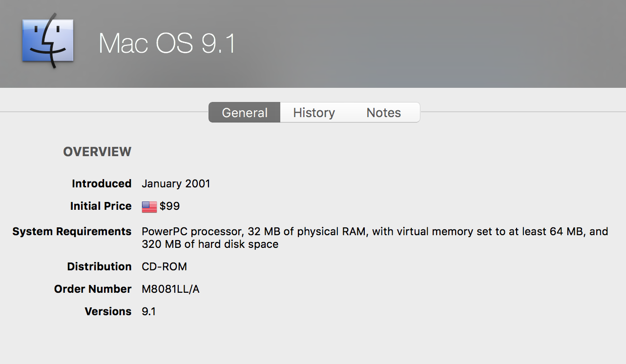Open the History tab

pos(314,113)
